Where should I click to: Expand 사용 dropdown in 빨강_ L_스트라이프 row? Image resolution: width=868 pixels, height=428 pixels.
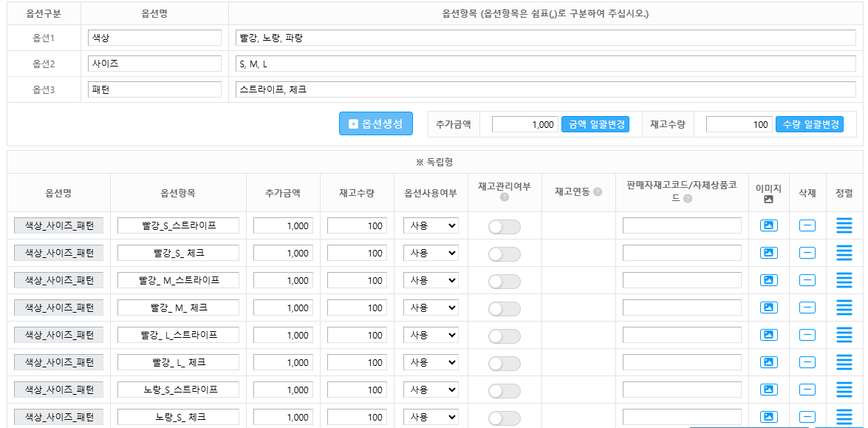coord(431,335)
